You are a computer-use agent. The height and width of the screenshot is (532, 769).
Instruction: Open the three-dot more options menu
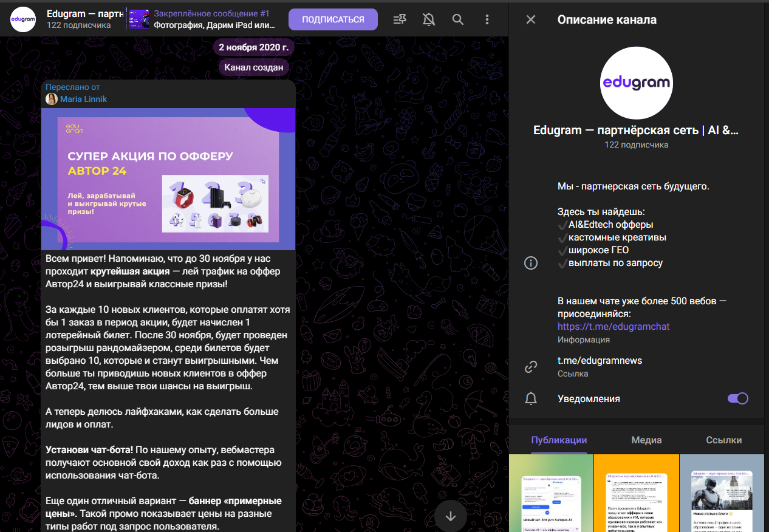click(x=487, y=19)
